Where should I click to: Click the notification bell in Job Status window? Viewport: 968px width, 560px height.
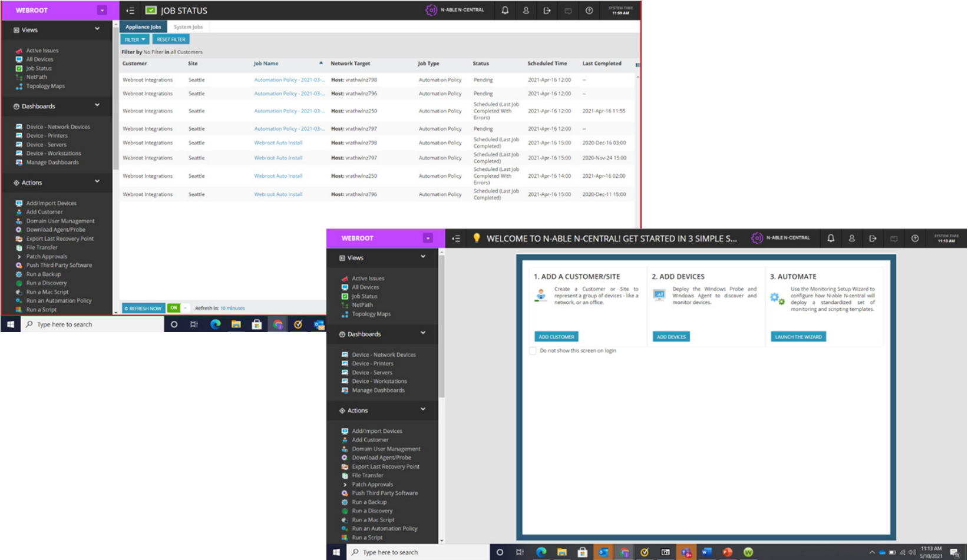click(505, 11)
